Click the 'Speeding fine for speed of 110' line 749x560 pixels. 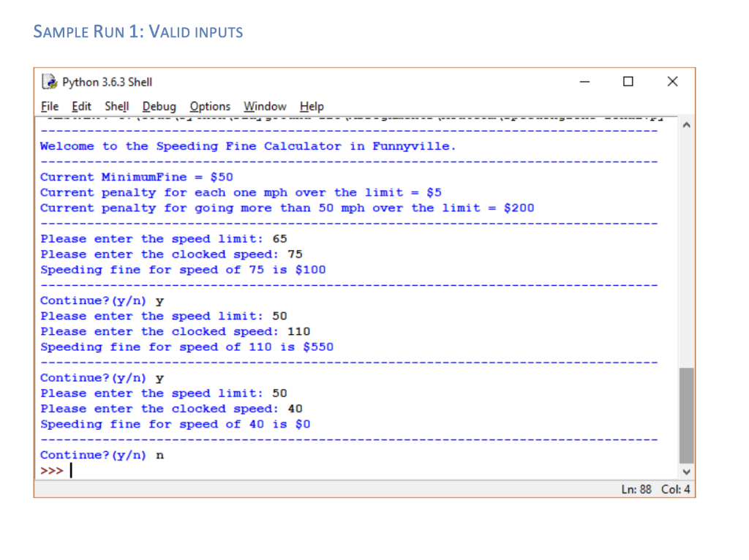click(187, 347)
